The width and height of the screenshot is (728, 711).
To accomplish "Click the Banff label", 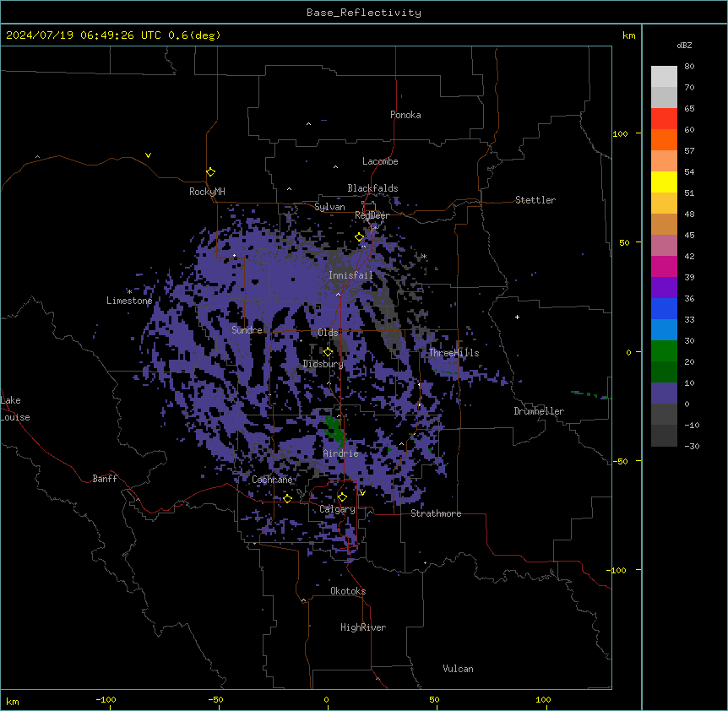I will click(105, 479).
